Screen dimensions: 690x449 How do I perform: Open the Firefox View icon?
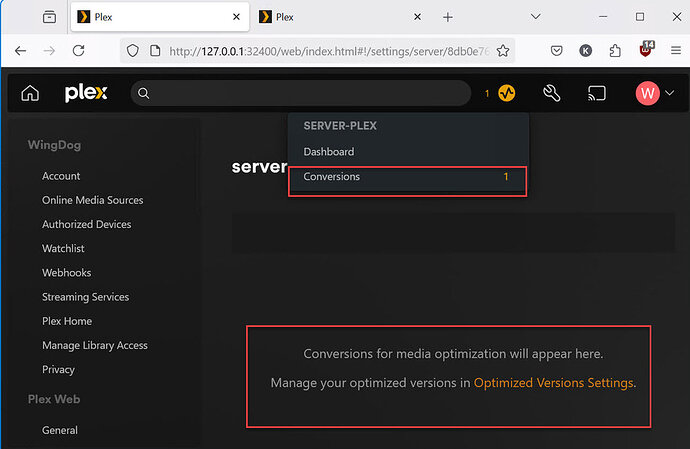49,17
